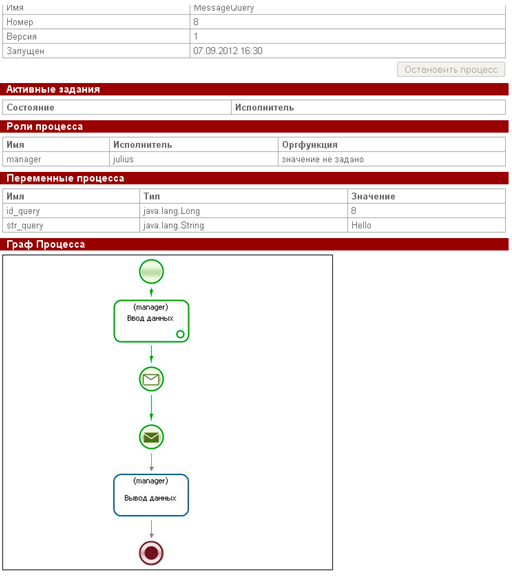Click the green start event circle
This screenshot has width=512, height=578.
pos(151,272)
